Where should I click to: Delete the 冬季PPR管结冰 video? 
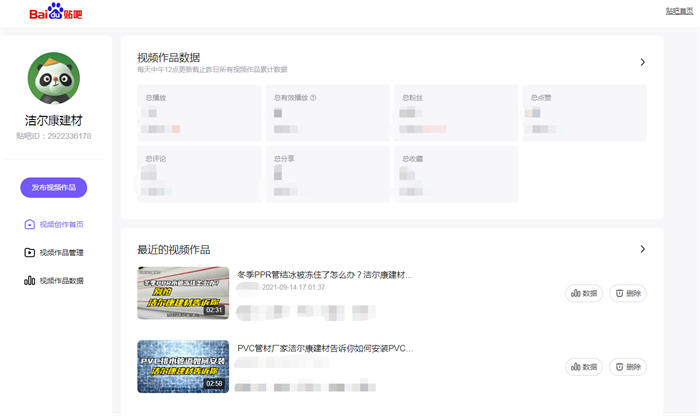(x=627, y=293)
